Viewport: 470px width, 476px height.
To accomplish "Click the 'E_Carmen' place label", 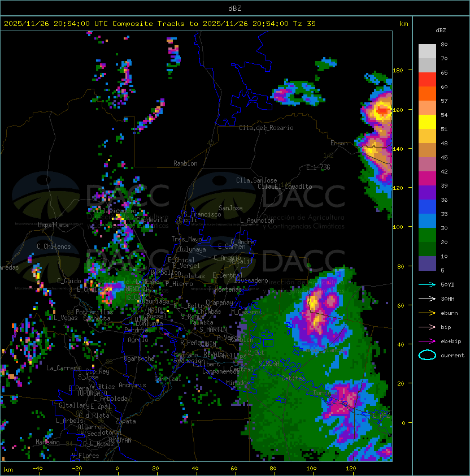I will 232,246.
